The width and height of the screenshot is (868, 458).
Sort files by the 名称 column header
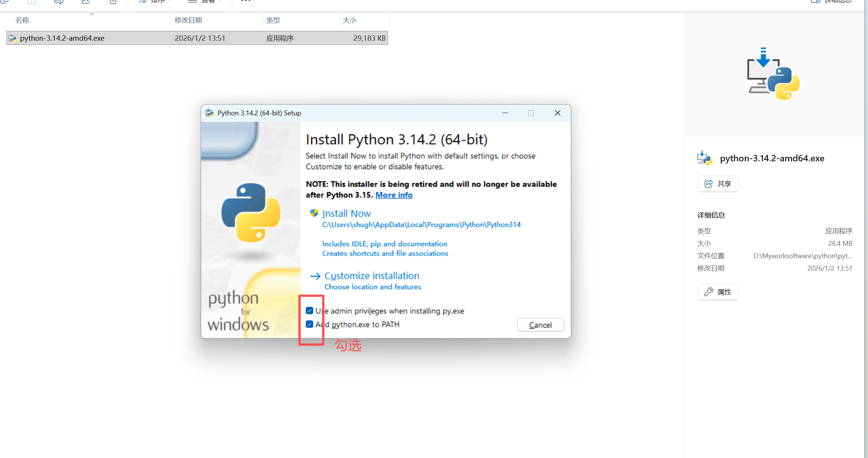[22, 20]
